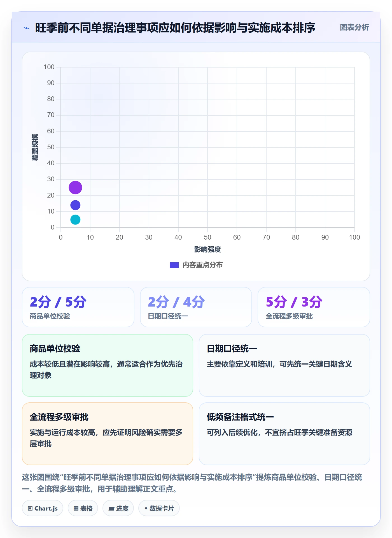Open the green 商品单位校验 detail card
The height and width of the screenshot is (538, 392).
[x=108, y=365]
